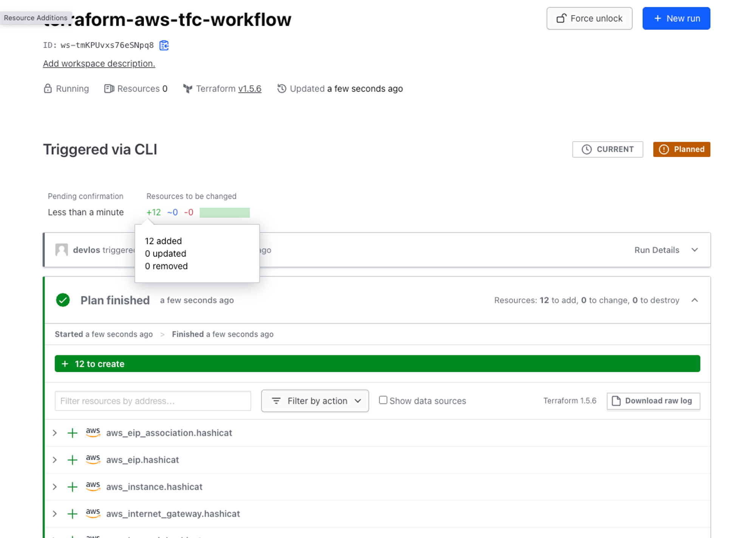Expand the Run Details section

(x=694, y=250)
